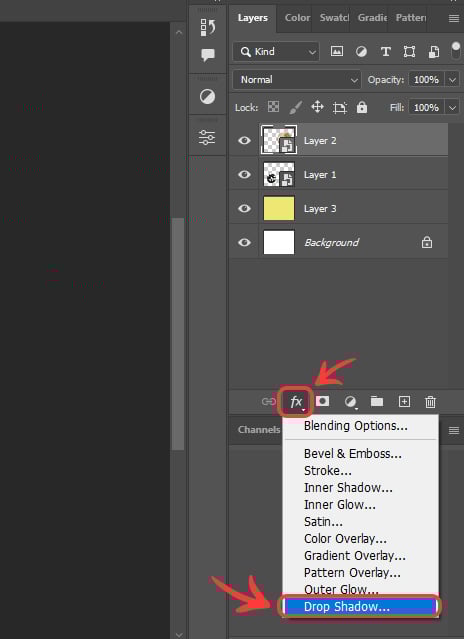Open the fx layer style button
This screenshot has width=464, height=639.
(x=296, y=402)
